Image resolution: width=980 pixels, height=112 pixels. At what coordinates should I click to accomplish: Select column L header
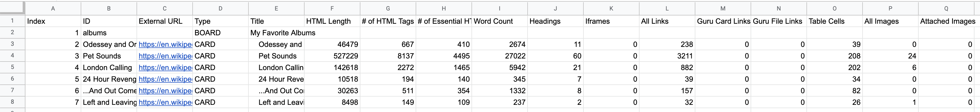pyautogui.click(x=667, y=8)
